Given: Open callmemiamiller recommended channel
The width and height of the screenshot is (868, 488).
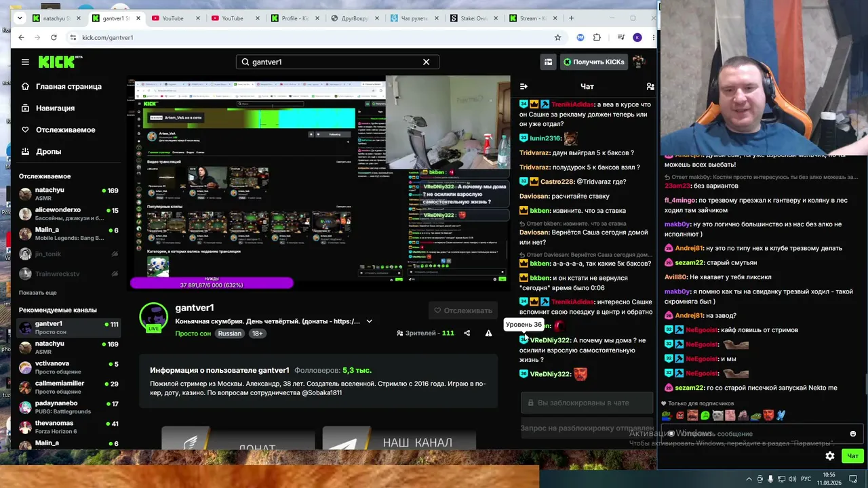Looking at the screenshot, I should pyautogui.click(x=68, y=388).
